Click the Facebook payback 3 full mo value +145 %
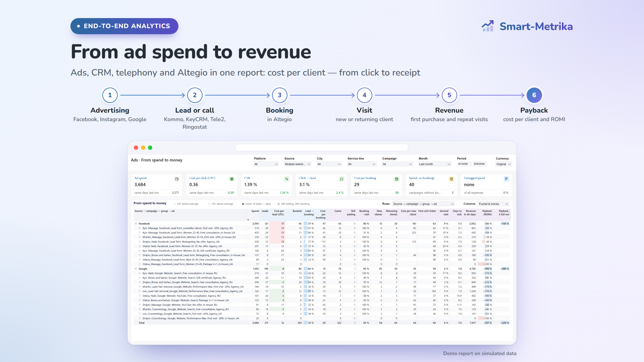Screen dimensions: 644x362 pyautogui.click(x=505, y=224)
